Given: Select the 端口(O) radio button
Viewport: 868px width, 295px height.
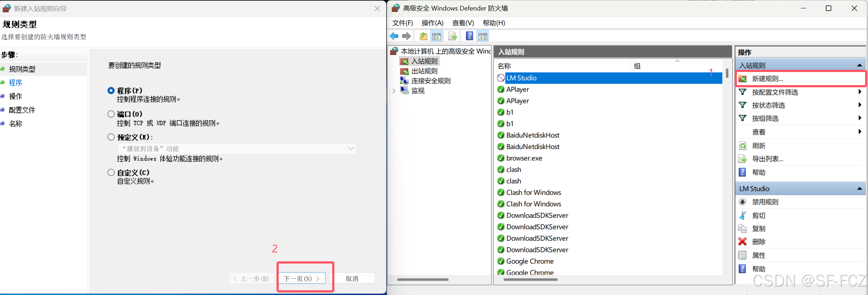Looking at the screenshot, I should point(111,114).
